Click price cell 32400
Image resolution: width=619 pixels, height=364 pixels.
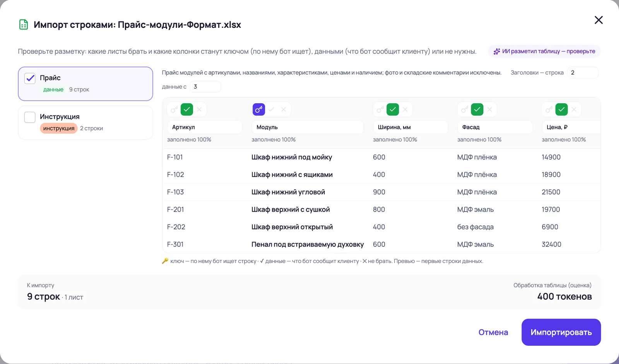click(551, 244)
